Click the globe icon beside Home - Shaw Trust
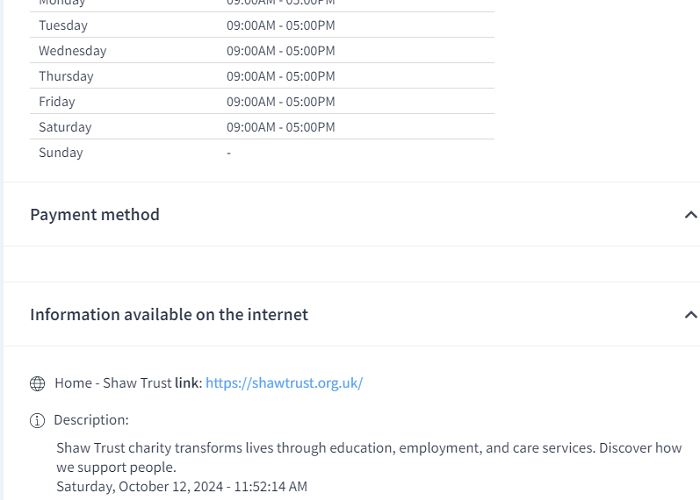 tap(38, 383)
